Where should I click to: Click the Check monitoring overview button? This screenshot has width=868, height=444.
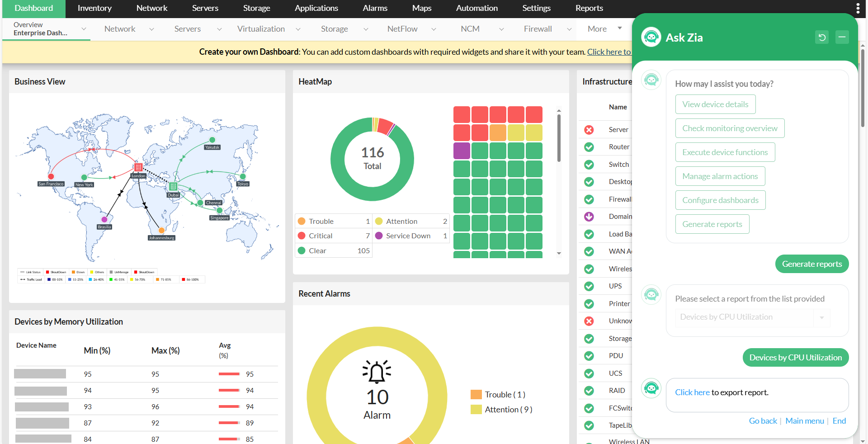pos(730,128)
